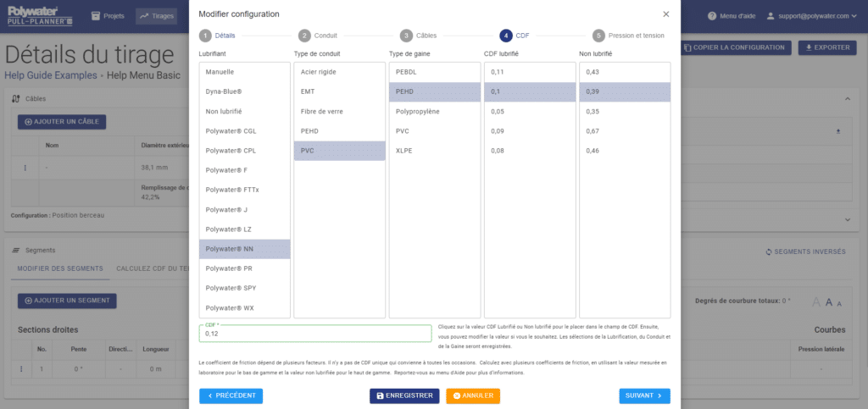Close the Modifier configuration dialog
The height and width of the screenshot is (409, 868).
666,14
